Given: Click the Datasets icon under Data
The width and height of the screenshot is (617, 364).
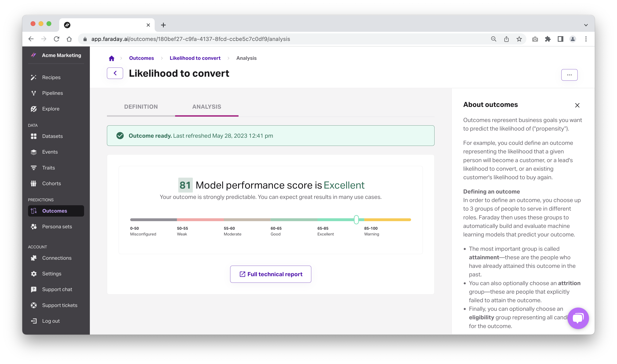Looking at the screenshot, I should [34, 136].
